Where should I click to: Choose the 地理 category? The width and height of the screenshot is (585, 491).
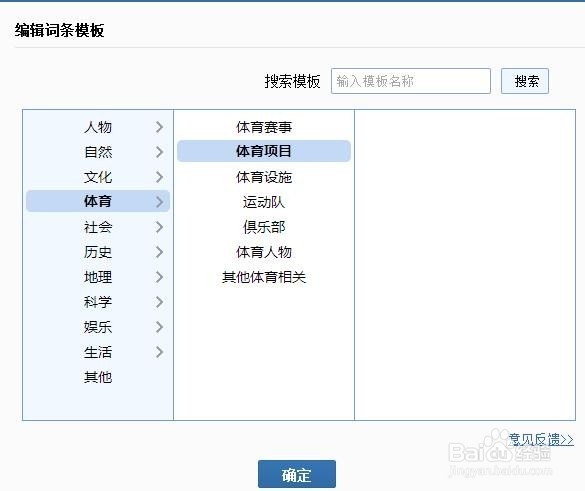click(x=98, y=277)
